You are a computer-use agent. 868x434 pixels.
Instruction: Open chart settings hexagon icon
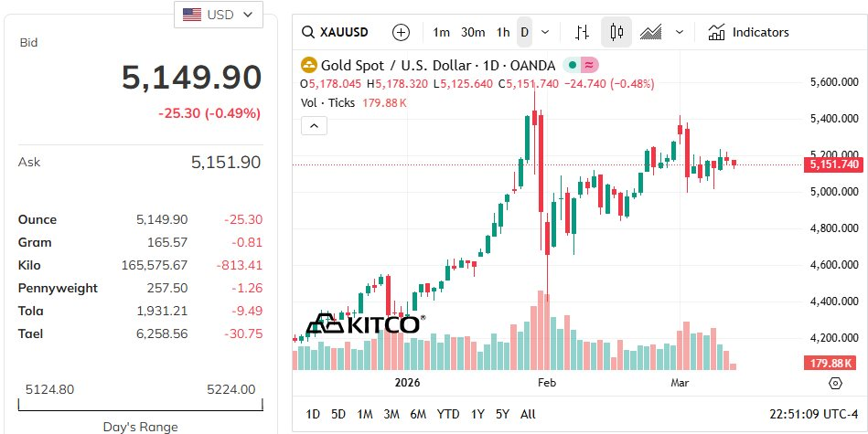click(835, 383)
